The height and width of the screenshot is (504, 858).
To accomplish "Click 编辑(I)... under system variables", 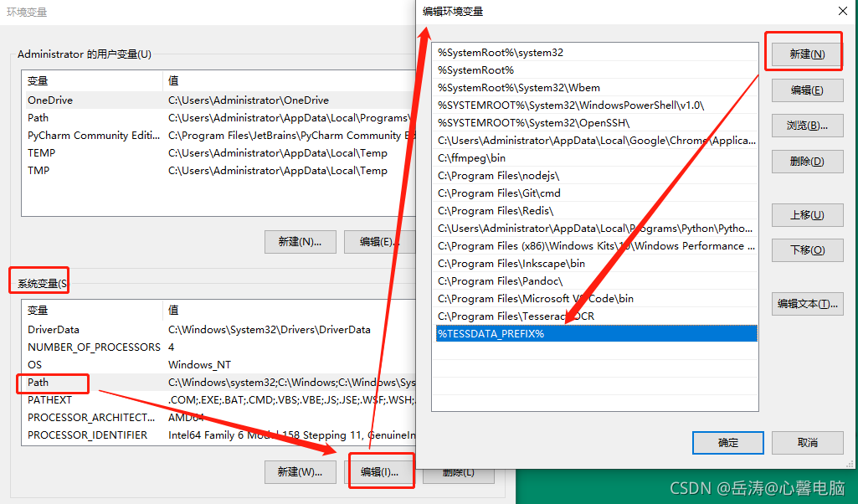I will point(379,471).
